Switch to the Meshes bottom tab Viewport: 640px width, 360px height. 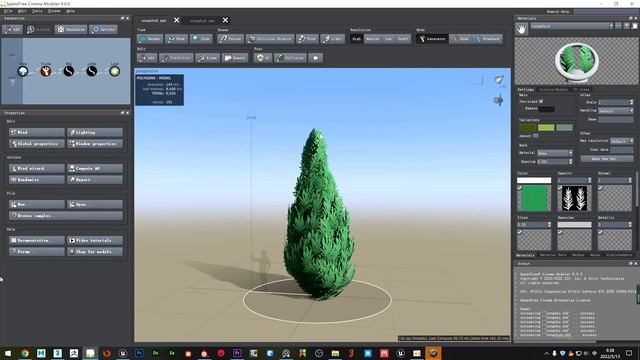click(x=578, y=255)
